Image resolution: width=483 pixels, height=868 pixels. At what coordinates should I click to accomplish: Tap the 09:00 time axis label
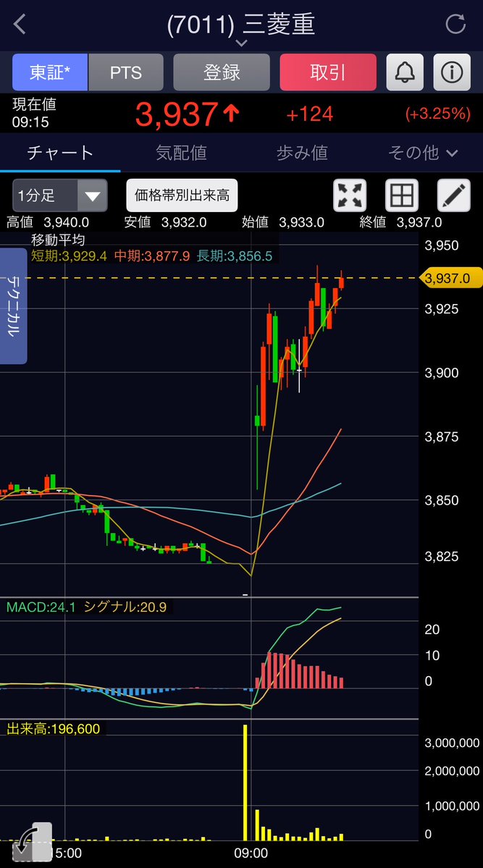tap(251, 853)
